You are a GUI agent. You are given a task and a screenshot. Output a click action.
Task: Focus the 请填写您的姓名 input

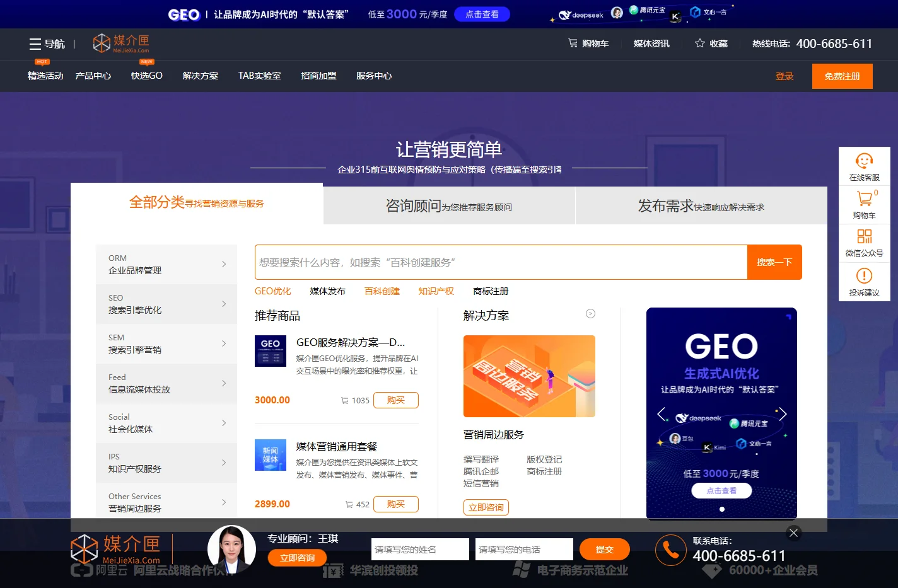[420, 550]
